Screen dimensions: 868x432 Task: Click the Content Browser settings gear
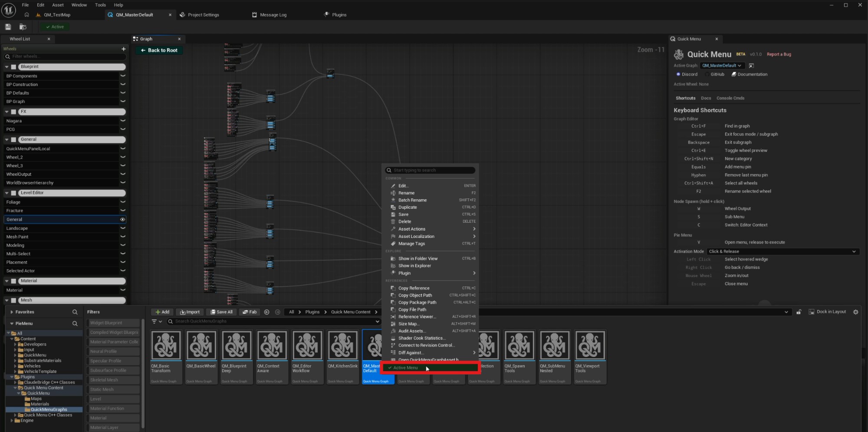[x=855, y=312]
